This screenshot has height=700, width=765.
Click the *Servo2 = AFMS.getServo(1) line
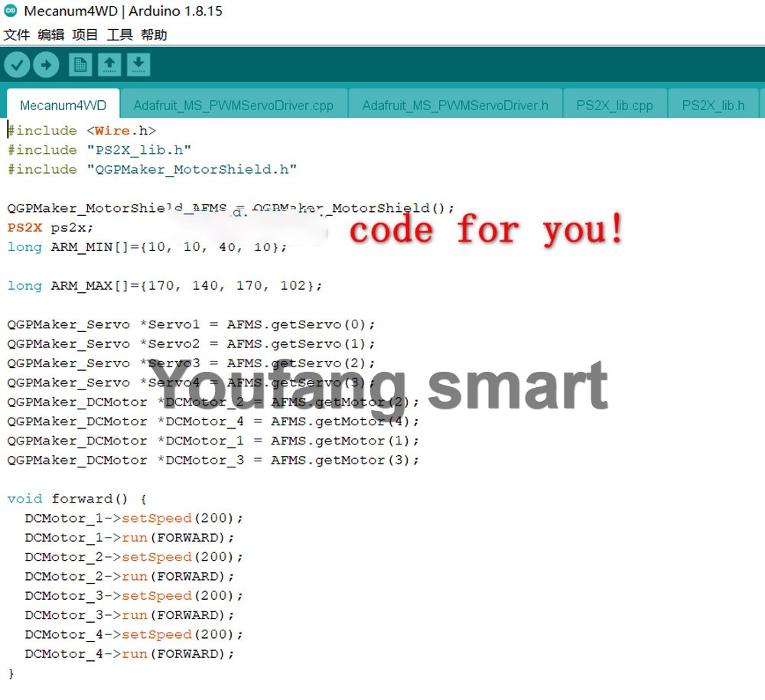(x=191, y=344)
